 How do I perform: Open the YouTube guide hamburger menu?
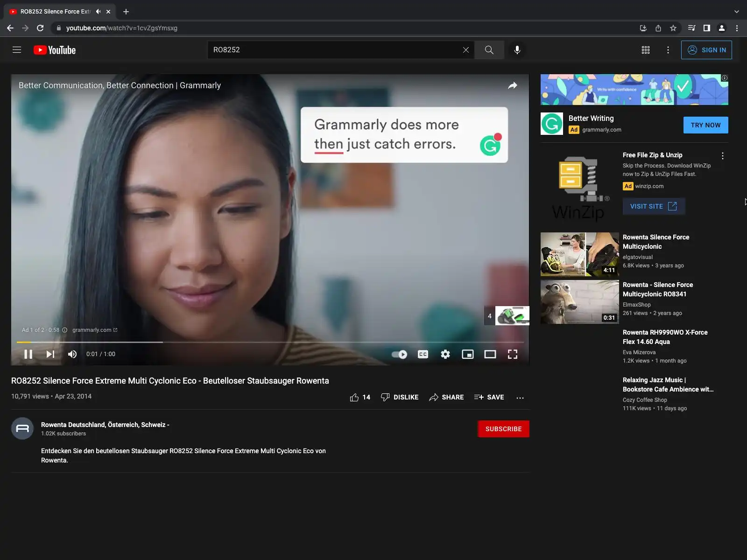(17, 50)
